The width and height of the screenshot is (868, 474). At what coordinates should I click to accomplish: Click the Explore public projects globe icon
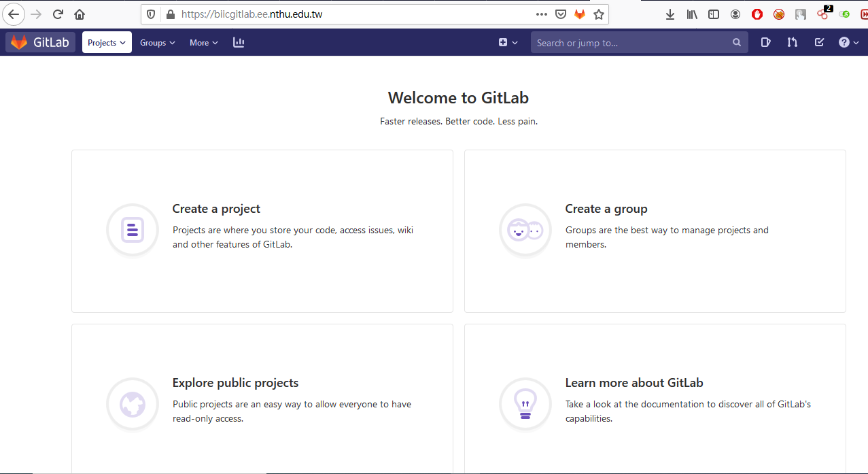(x=133, y=404)
